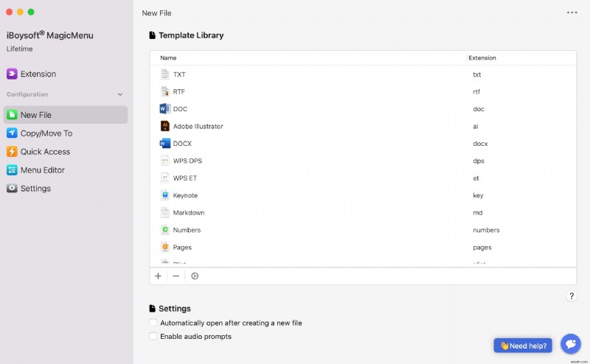
Task: Select the Numbers template name
Action: pyautogui.click(x=187, y=230)
